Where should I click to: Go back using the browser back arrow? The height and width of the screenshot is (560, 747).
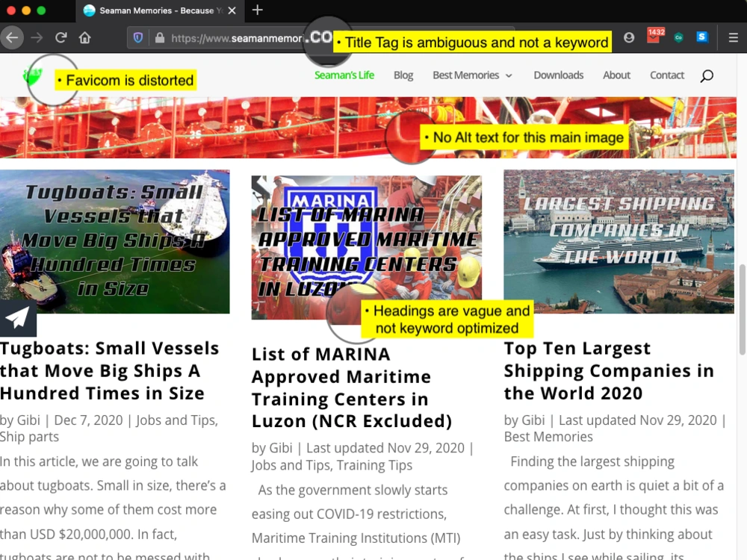12,37
